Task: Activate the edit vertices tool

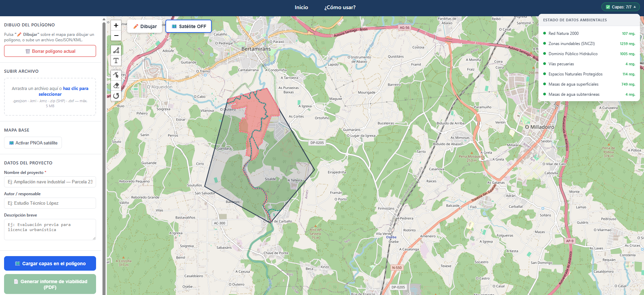Action: tap(116, 75)
